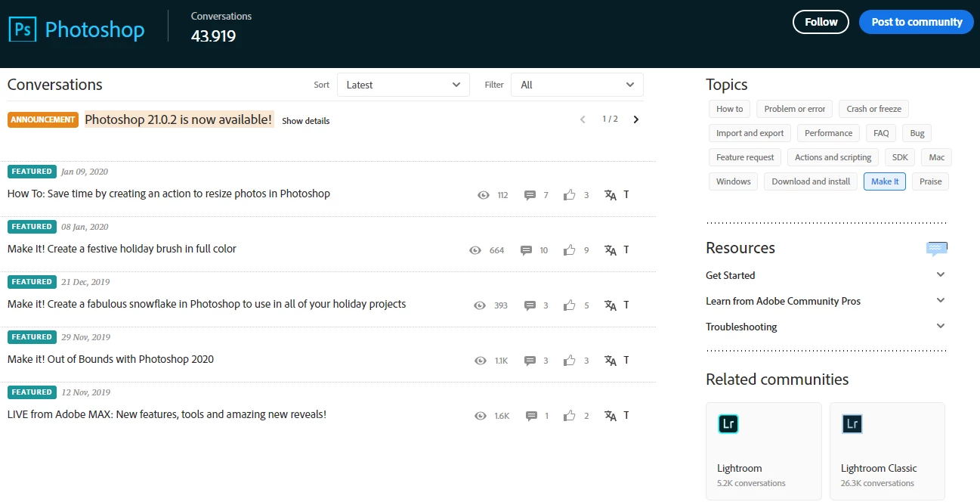The height and width of the screenshot is (502, 980).
Task: Toggle the highlighted Make it topic tag
Action: pos(885,181)
